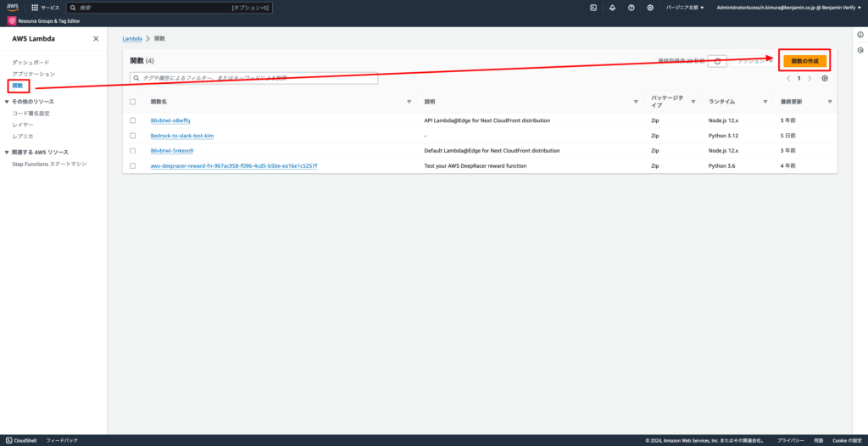This screenshot has height=446, width=868.
Task: Open table preferences gear icon
Action: [825, 78]
